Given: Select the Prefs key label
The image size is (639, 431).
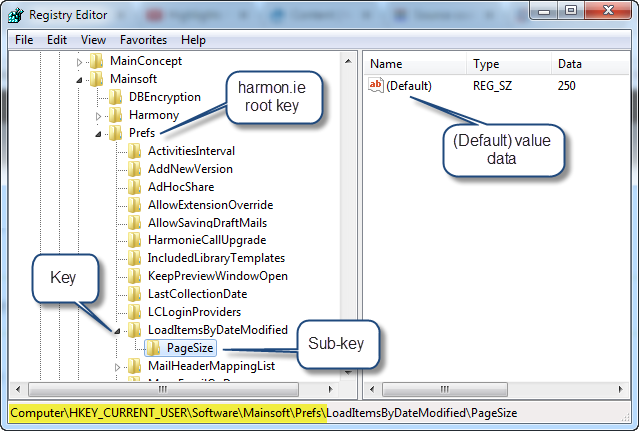Looking at the screenshot, I should [142, 133].
